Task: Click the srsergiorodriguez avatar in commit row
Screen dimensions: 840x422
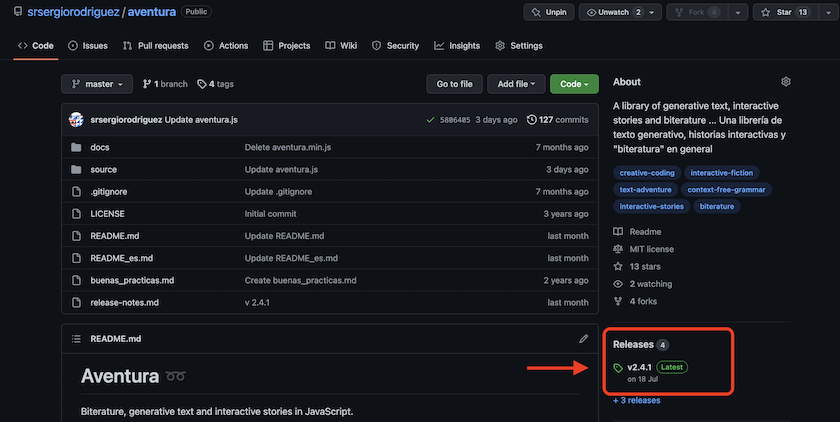Action: pyautogui.click(x=76, y=119)
